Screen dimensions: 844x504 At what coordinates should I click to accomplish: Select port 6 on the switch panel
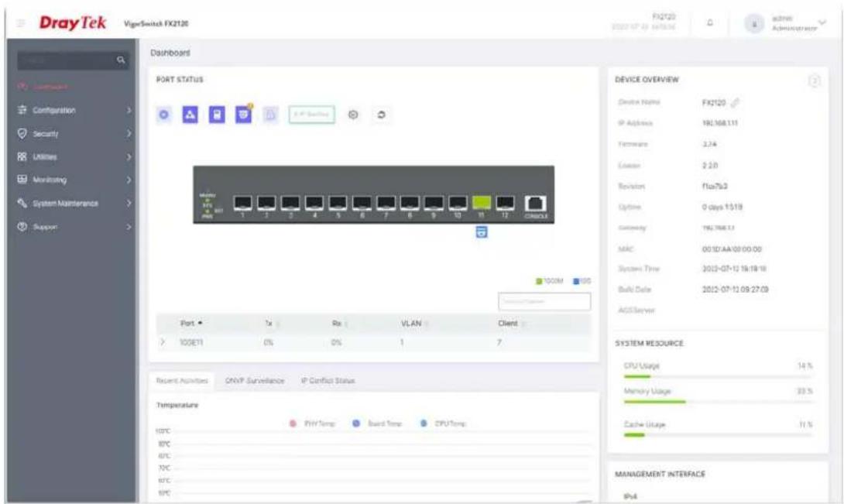pyautogui.click(x=362, y=204)
